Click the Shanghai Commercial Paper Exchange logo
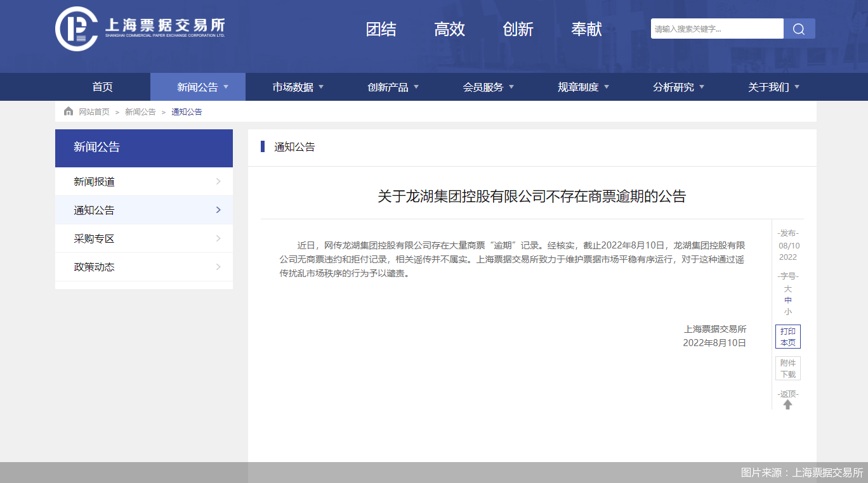 [140, 29]
